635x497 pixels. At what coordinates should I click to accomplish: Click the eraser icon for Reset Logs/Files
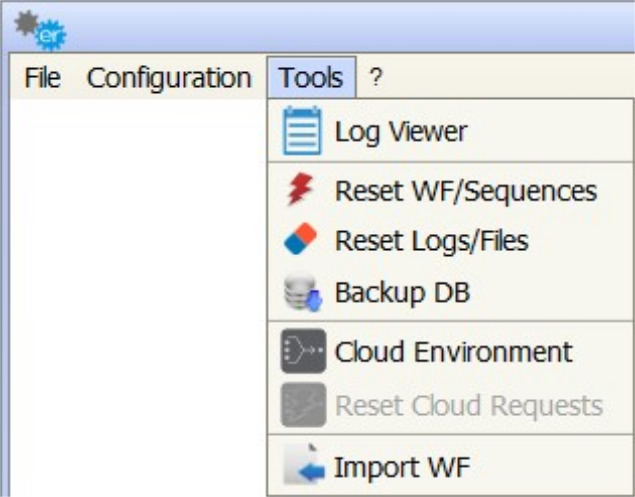(x=301, y=240)
